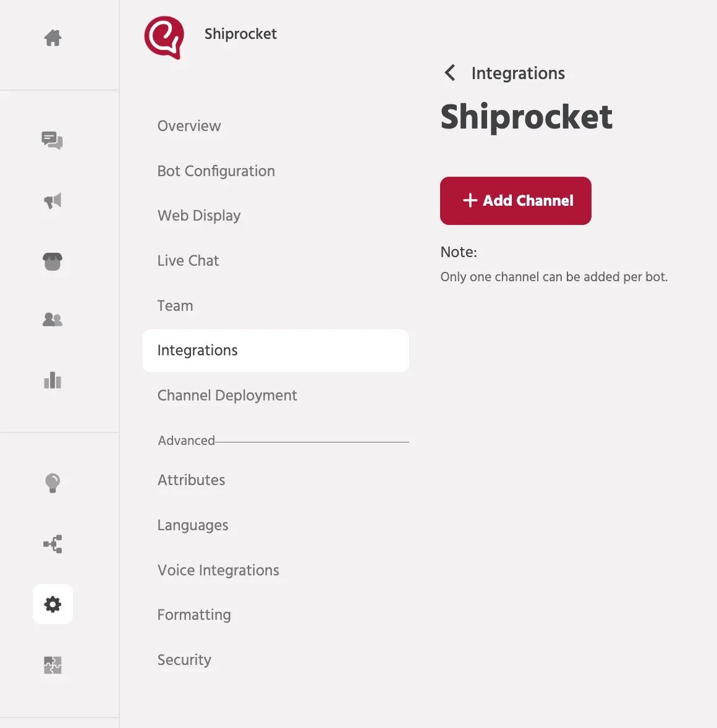Click the Add Channel button
717x728 pixels.
pyautogui.click(x=515, y=201)
